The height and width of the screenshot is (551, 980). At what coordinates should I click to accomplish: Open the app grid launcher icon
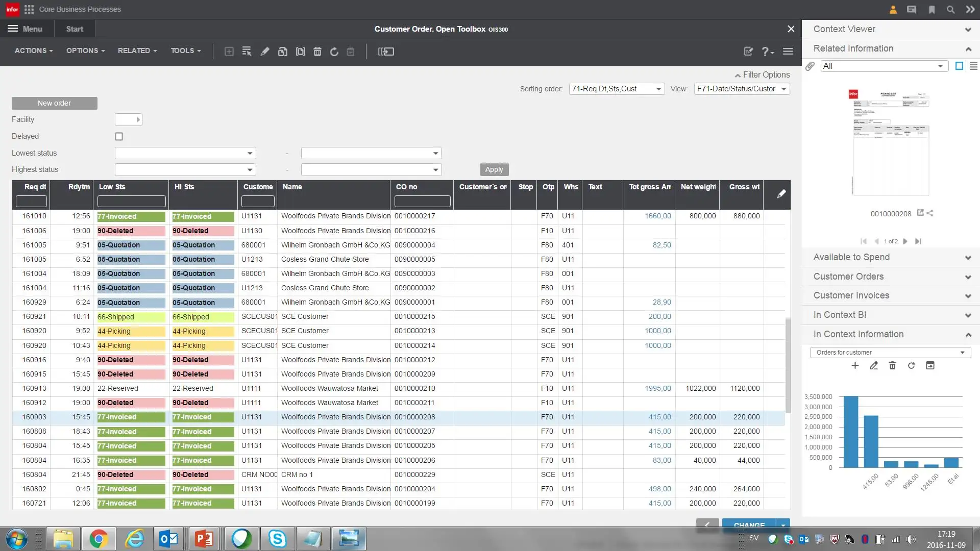29,9
